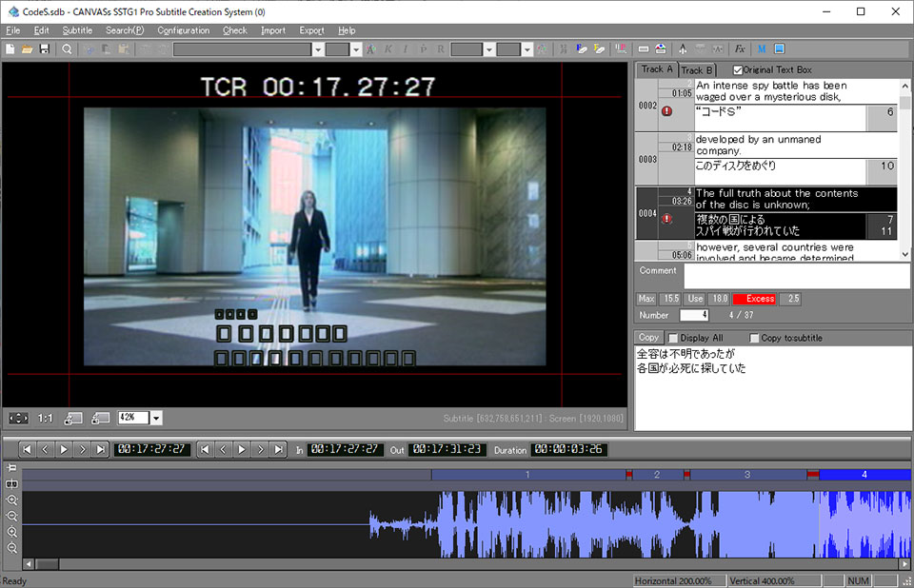Click "Vertical 400.00%" in the status bar
The width and height of the screenshot is (914, 588).
click(x=762, y=581)
